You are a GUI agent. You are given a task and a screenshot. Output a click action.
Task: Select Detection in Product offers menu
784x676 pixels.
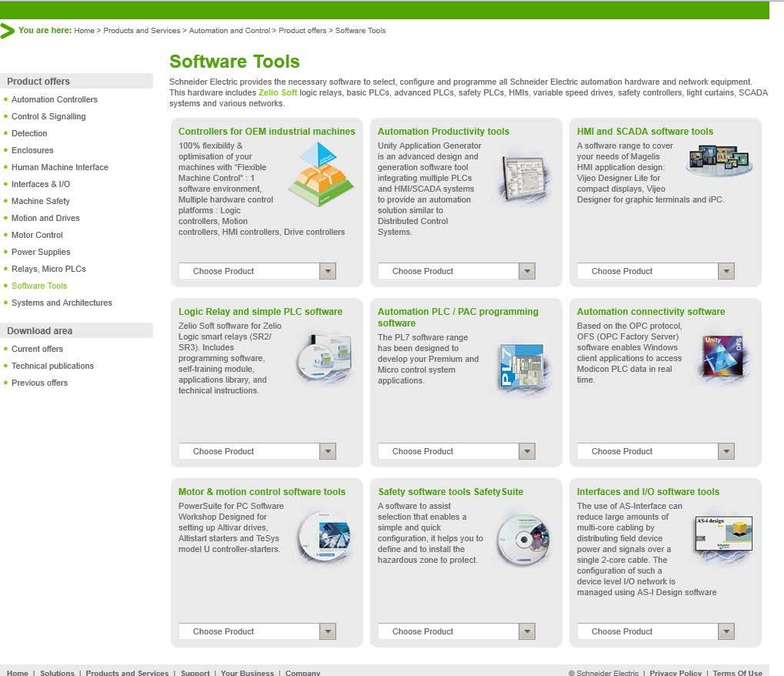point(29,134)
